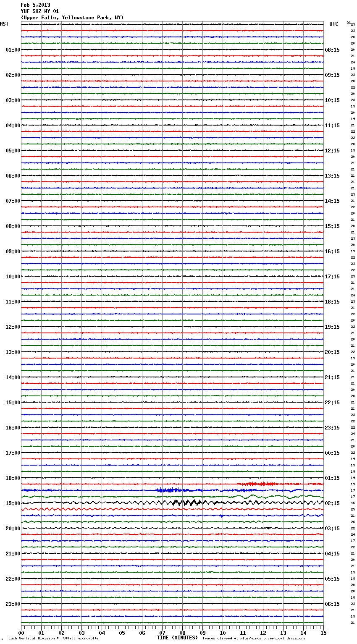
Task: Click minute tick label "00" on the time axis
Action: [x=21, y=633]
